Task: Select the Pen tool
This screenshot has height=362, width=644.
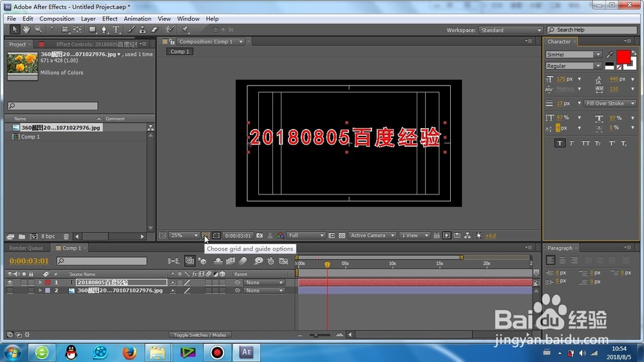Action: pos(104,30)
